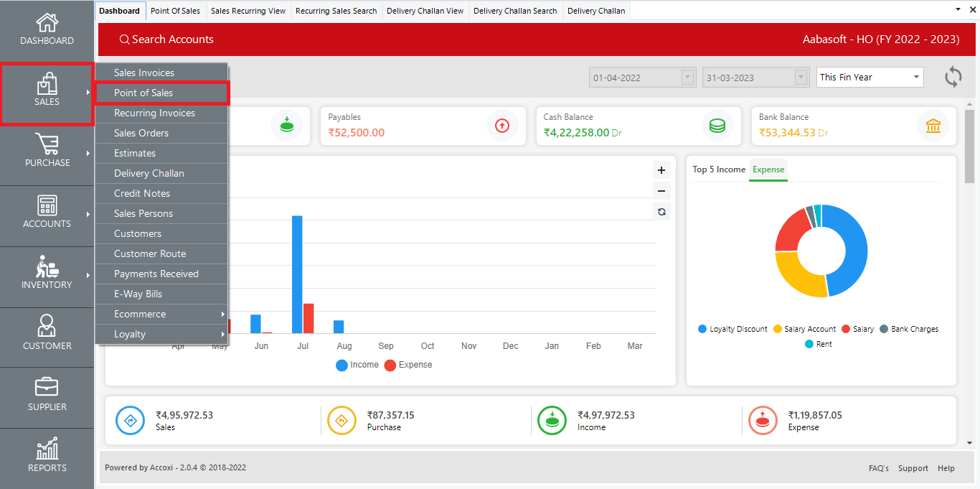980x489 pixels.
Task: Toggle Expense series in chart legend
Action: pyautogui.click(x=408, y=365)
